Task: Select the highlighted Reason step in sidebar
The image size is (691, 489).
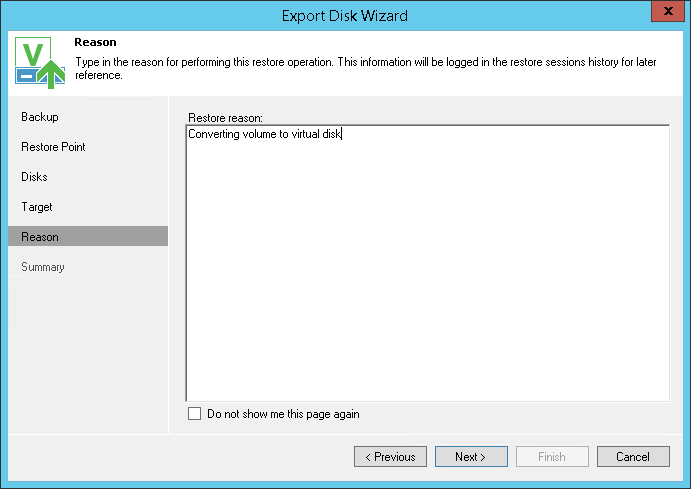Action: (40, 237)
